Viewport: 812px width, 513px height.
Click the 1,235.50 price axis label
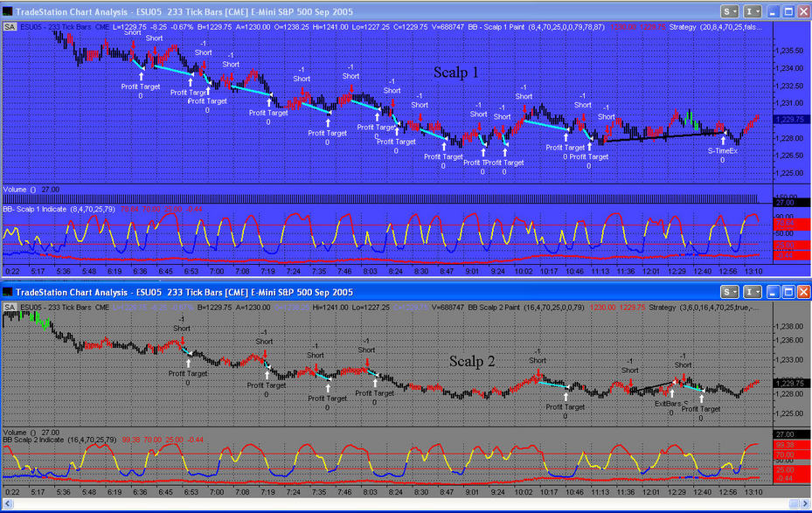pos(789,51)
